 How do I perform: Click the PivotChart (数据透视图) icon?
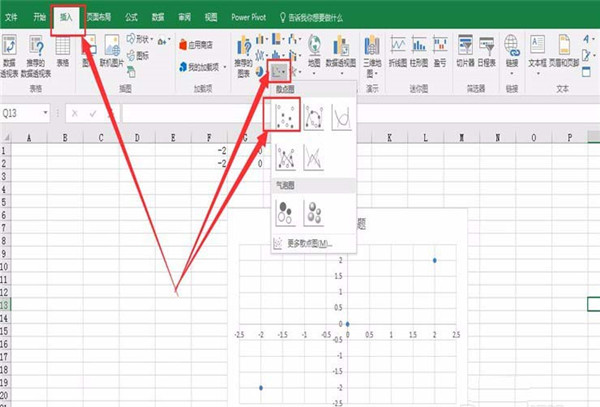click(x=341, y=46)
